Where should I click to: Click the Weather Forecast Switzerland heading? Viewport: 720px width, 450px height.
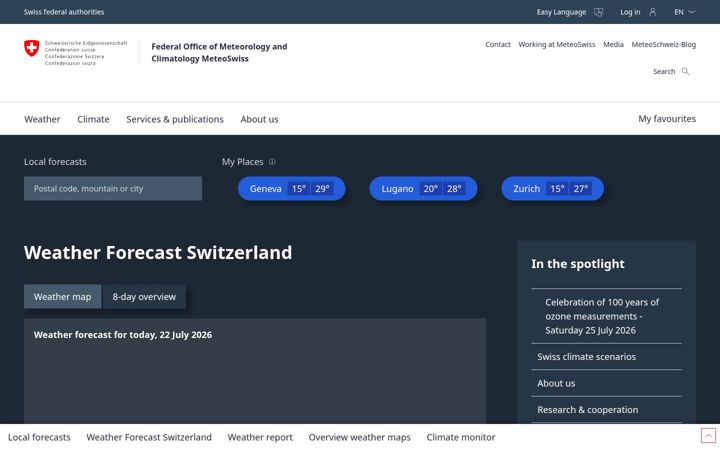158,253
